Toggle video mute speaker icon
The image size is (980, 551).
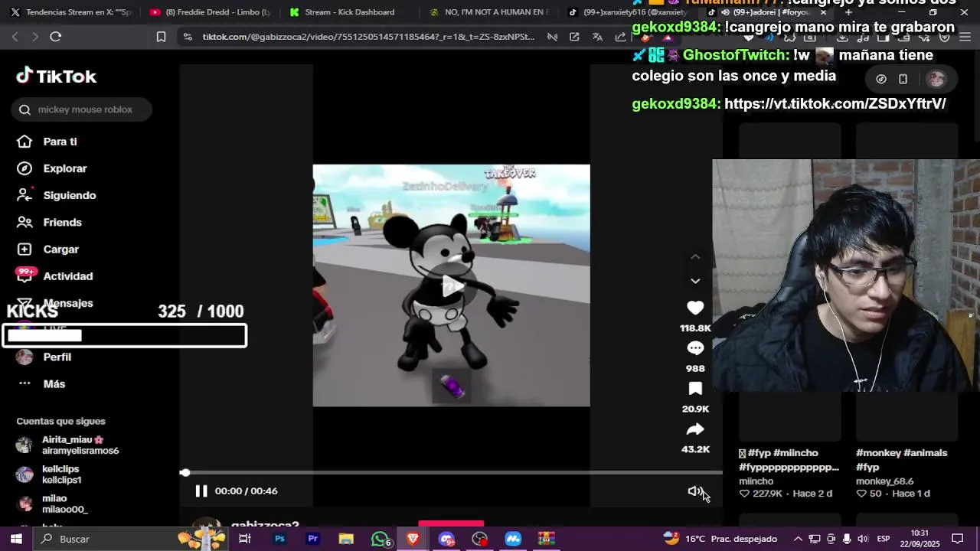tap(694, 491)
